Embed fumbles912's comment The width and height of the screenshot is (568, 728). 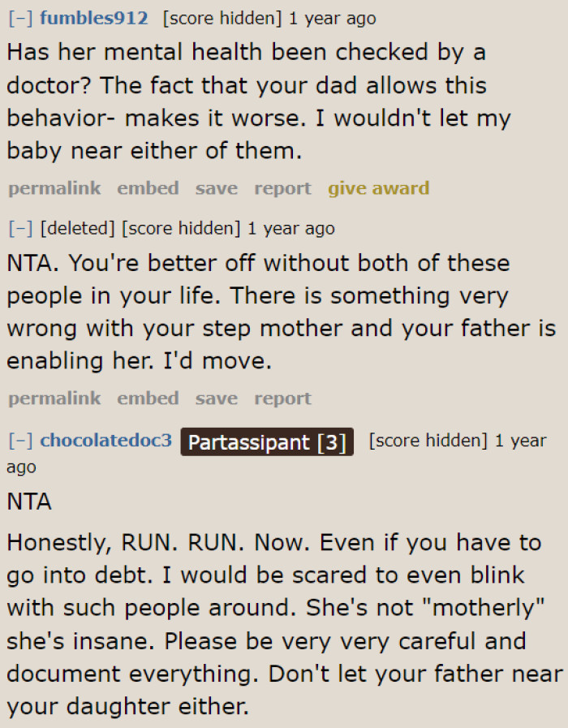(x=148, y=187)
